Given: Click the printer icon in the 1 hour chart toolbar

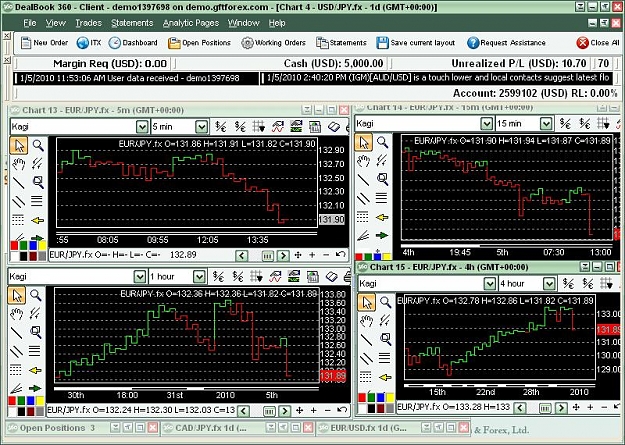Looking at the screenshot, I should click(x=347, y=276).
